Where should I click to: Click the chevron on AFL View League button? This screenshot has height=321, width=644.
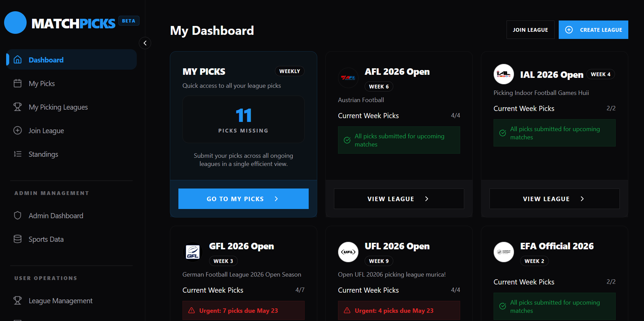click(x=427, y=199)
